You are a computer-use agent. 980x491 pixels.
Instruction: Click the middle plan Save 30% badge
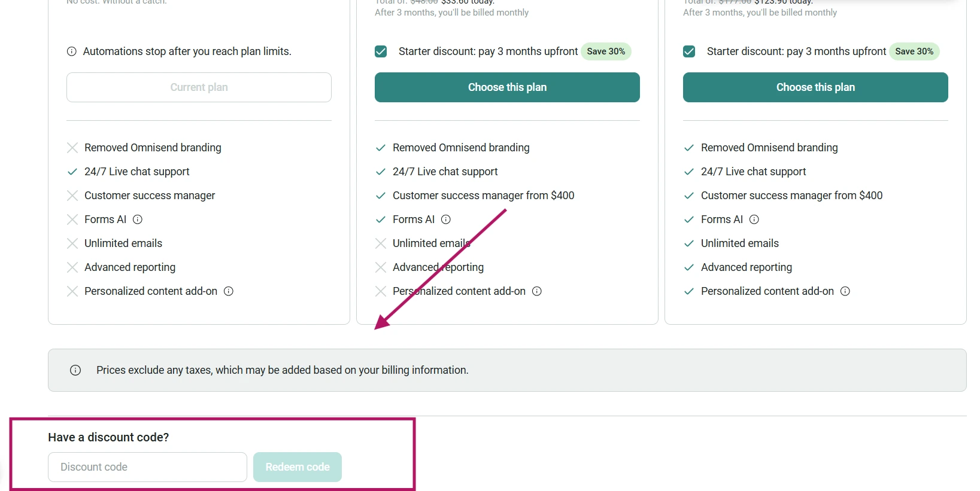[606, 51]
